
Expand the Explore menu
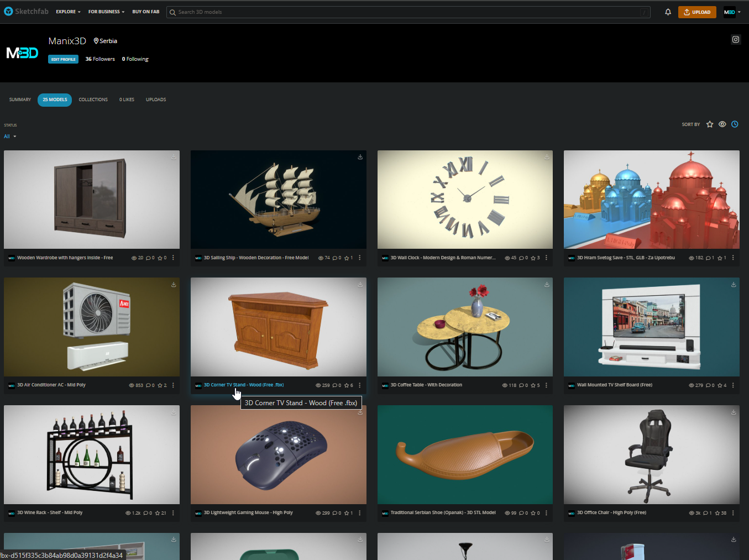68,12
